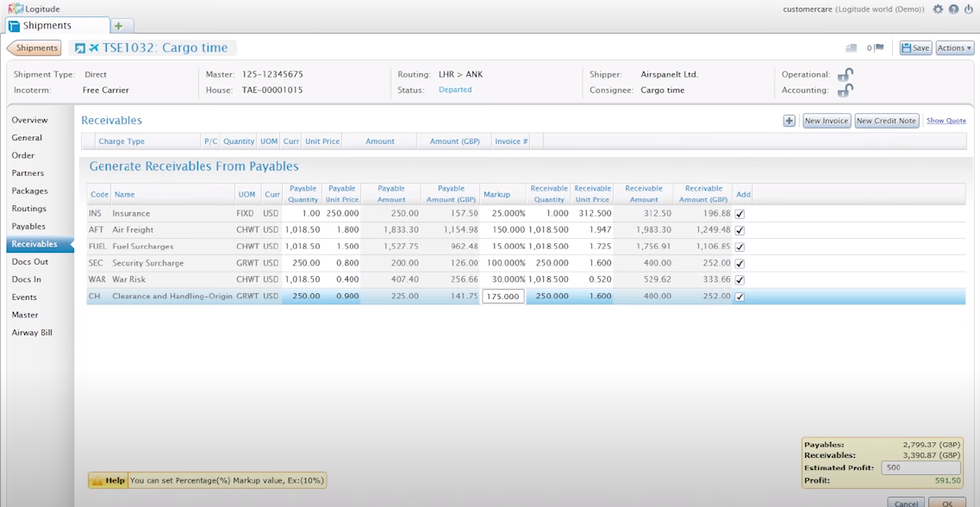The image size is (980, 507).
Task: Open the Docs Out section
Action: click(30, 261)
